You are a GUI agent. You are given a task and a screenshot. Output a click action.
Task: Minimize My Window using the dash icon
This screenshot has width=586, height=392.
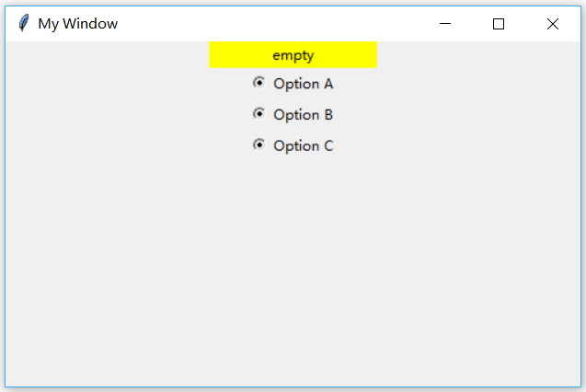click(x=445, y=24)
